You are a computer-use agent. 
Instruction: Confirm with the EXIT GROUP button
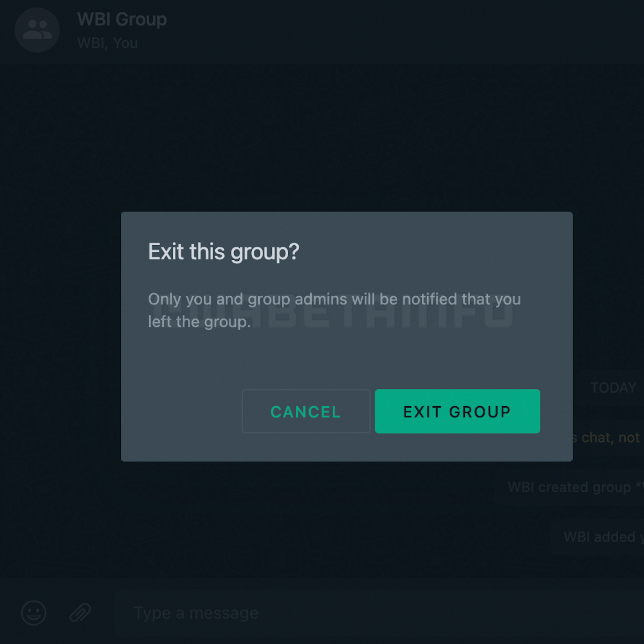(457, 411)
